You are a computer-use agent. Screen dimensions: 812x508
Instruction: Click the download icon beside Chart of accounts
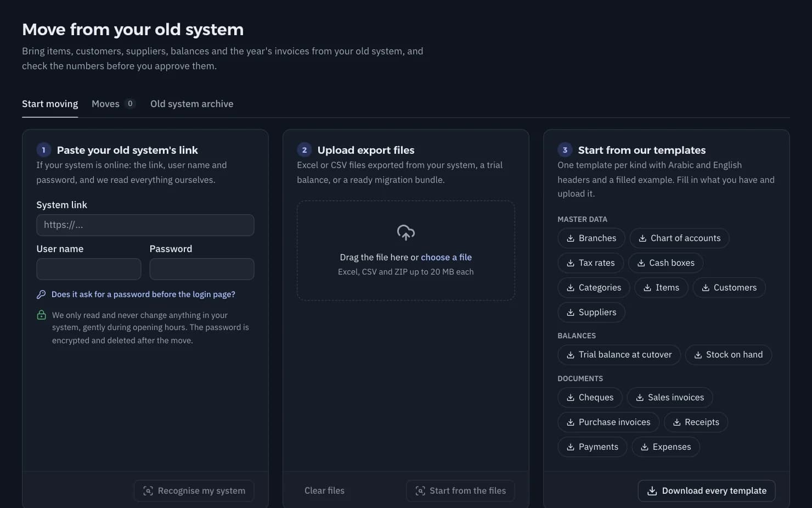coord(642,238)
